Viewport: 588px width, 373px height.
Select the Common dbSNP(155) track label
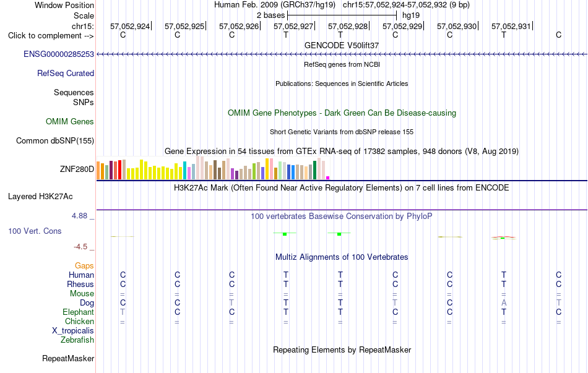[55, 140]
